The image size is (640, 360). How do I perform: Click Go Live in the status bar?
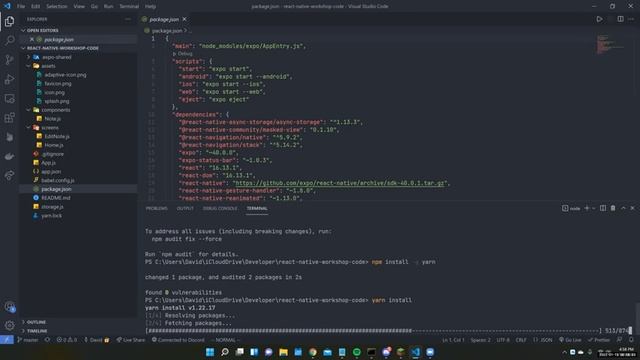click(570, 340)
